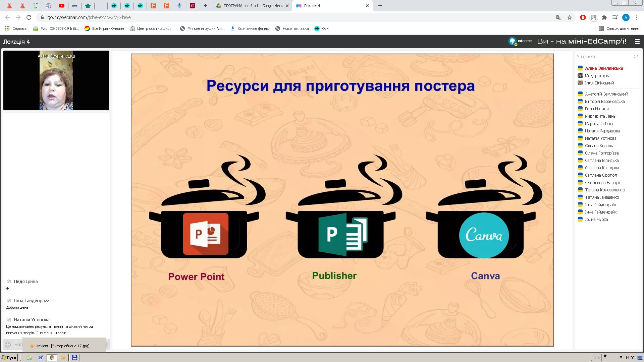644x362 pixels.
Task: Switch the UK keyboard language indicator
Action: (x=597, y=358)
